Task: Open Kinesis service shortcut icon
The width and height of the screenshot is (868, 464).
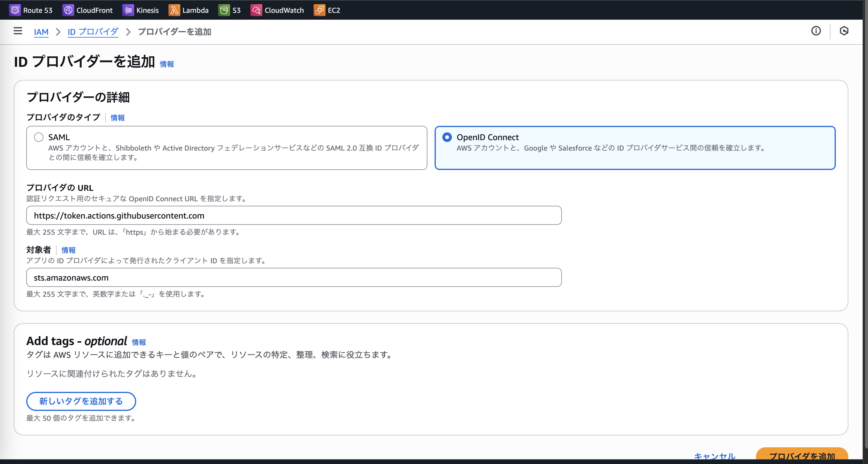Action: coord(128,10)
